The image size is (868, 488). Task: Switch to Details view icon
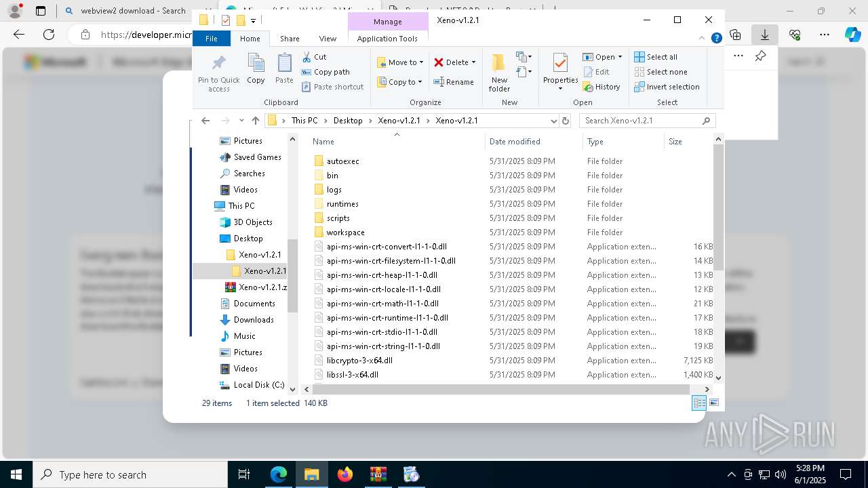[x=698, y=403]
